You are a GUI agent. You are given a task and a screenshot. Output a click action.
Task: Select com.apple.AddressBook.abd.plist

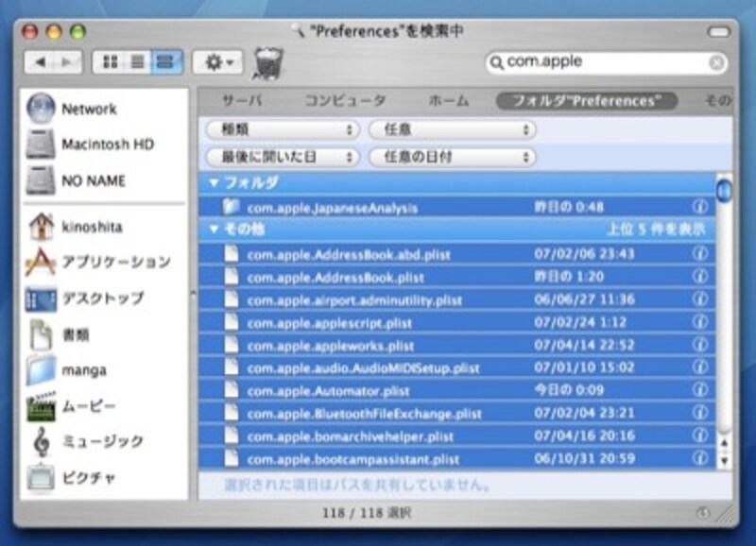click(456, 254)
